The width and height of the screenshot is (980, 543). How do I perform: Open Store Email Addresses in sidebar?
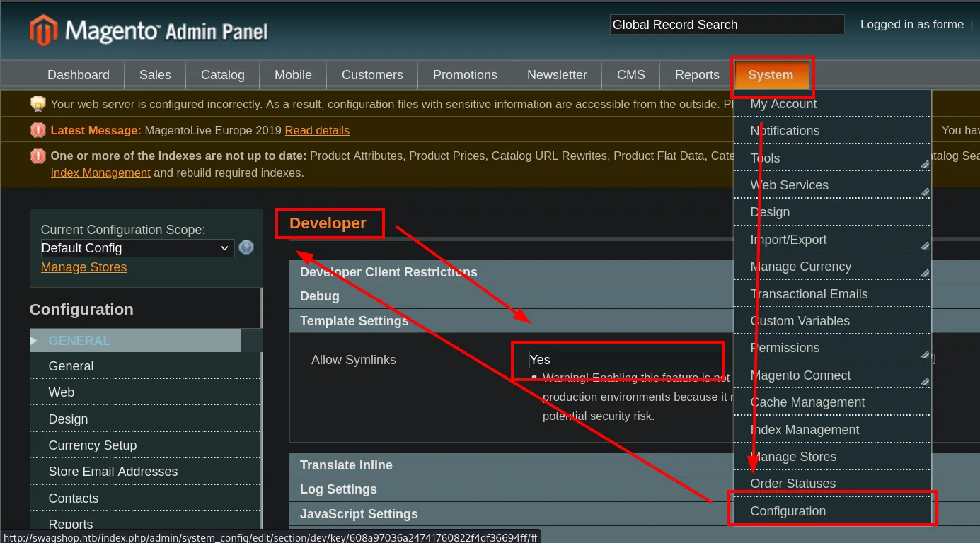tap(145, 472)
